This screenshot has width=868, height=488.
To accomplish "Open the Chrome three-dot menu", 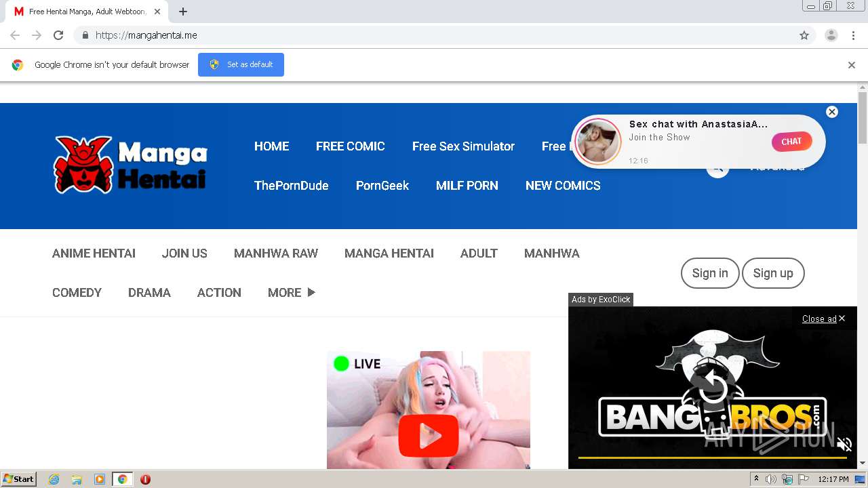I will tap(853, 35).
